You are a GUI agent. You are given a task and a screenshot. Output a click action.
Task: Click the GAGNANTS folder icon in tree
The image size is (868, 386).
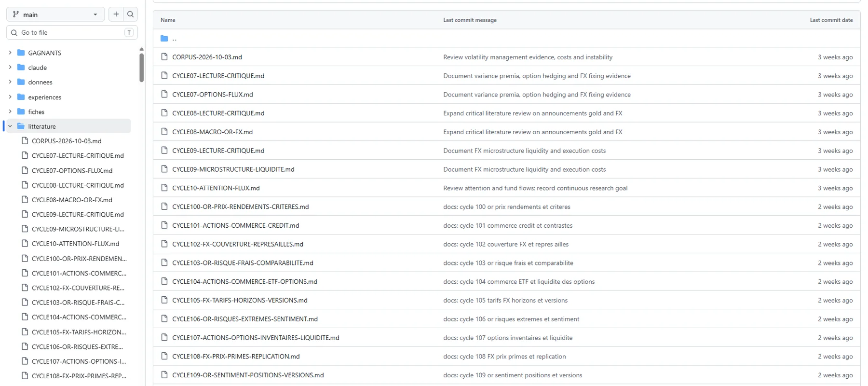(x=21, y=53)
